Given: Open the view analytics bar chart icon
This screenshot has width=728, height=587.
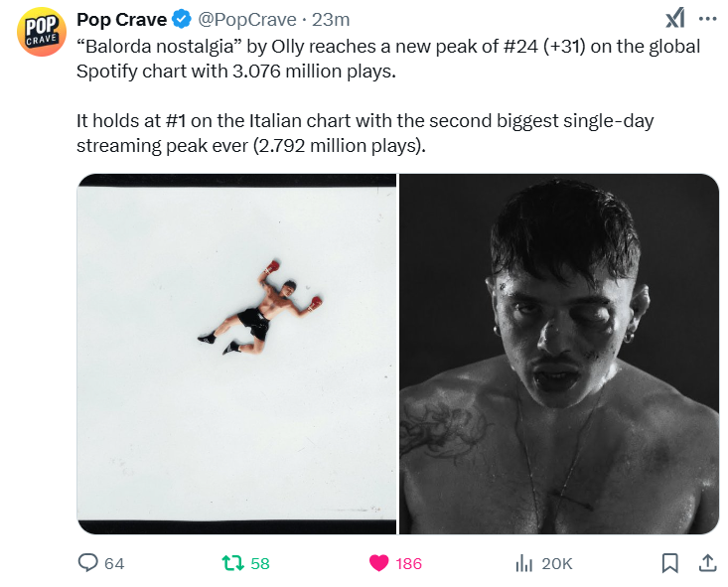Looking at the screenshot, I should tap(523, 563).
